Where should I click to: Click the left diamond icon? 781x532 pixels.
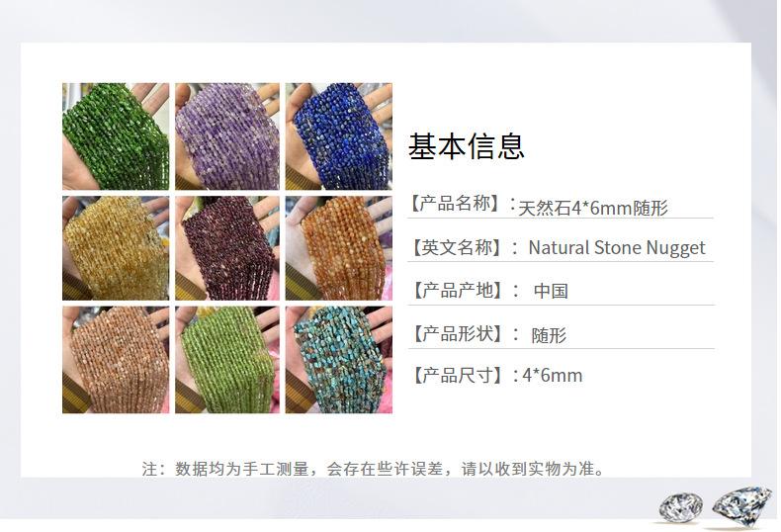pos(681,507)
